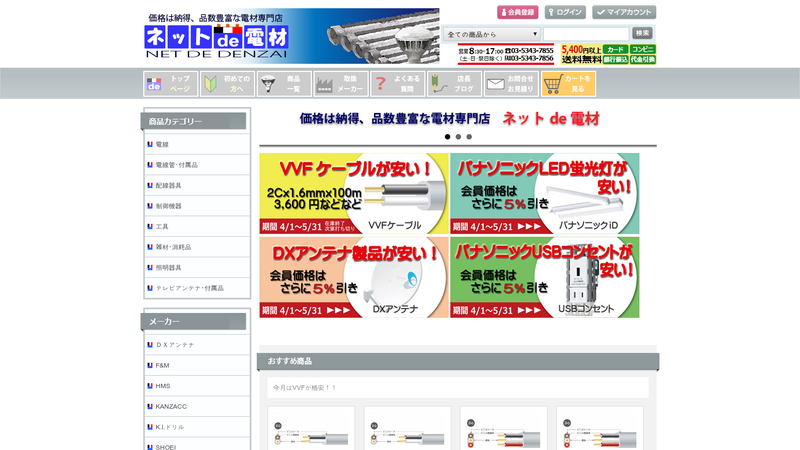Click the green コンビニ payment badge
The height and width of the screenshot is (450, 800).
(x=642, y=49)
